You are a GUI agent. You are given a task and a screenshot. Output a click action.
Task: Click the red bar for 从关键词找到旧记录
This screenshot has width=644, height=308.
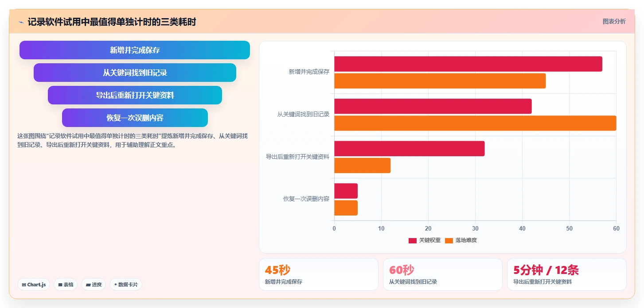[x=433, y=106]
